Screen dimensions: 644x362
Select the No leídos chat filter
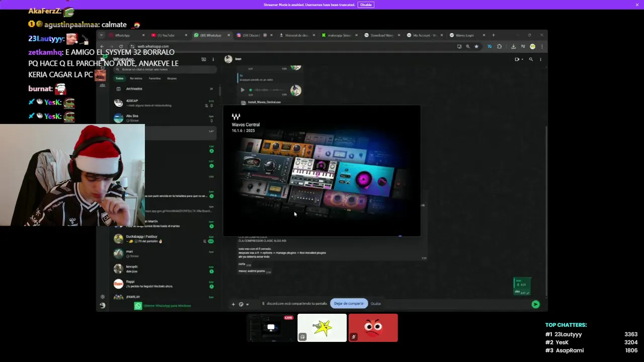tap(136, 78)
